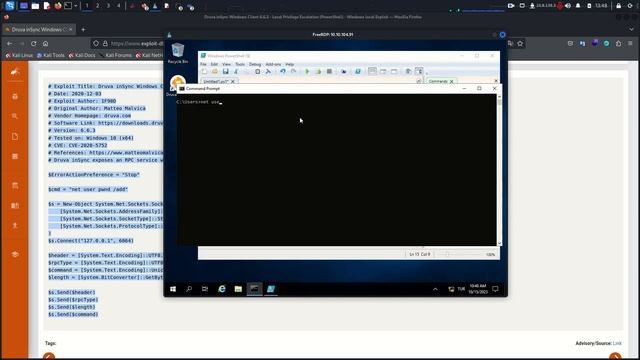Open File menu in PowerShell ISE

click(203, 64)
